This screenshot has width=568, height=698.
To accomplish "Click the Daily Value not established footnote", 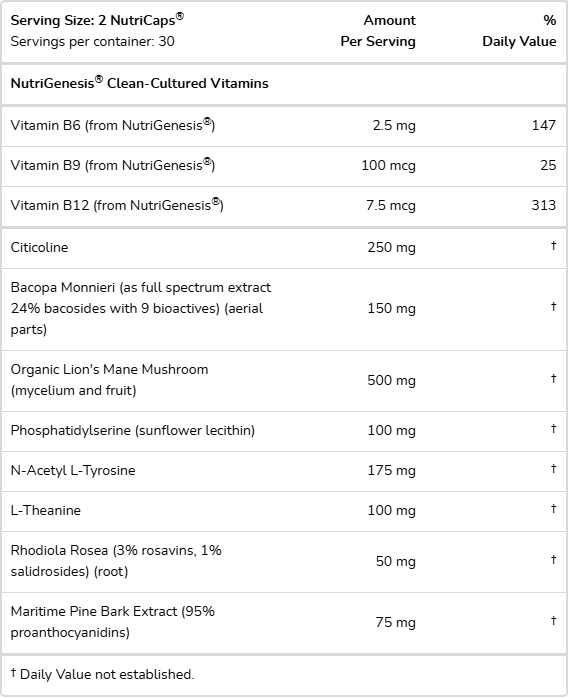I will [x=102, y=674].
